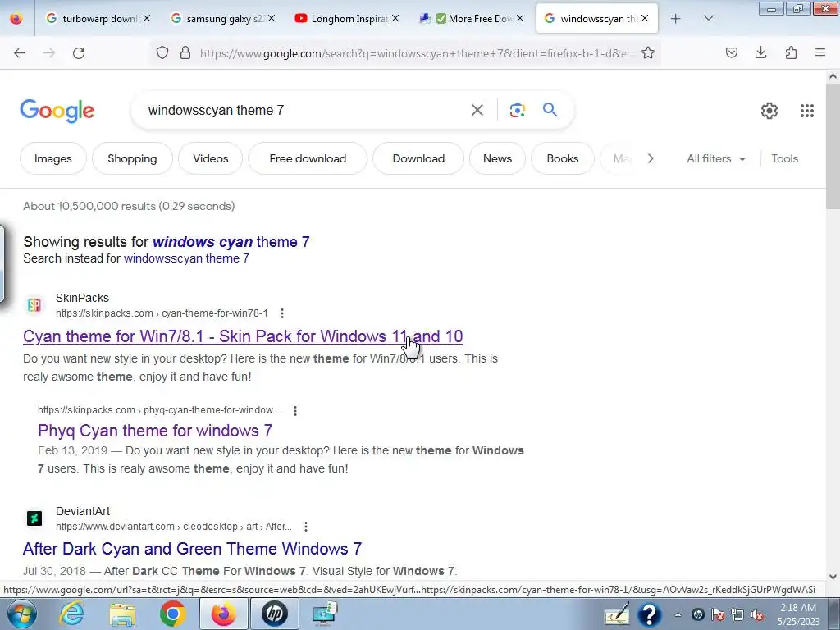Open options menu for phyq-cyan-theme result
This screenshot has width=840, height=630.
click(x=295, y=410)
